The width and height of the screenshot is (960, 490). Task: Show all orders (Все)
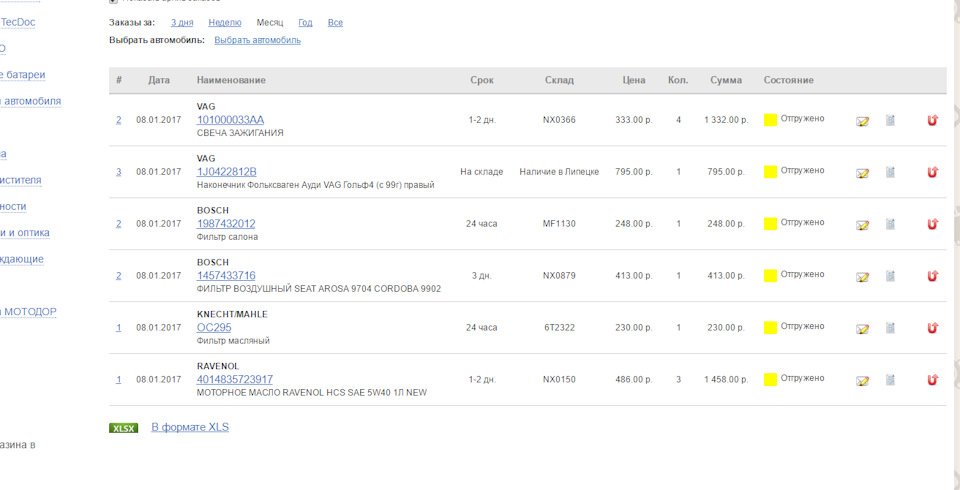tap(335, 22)
